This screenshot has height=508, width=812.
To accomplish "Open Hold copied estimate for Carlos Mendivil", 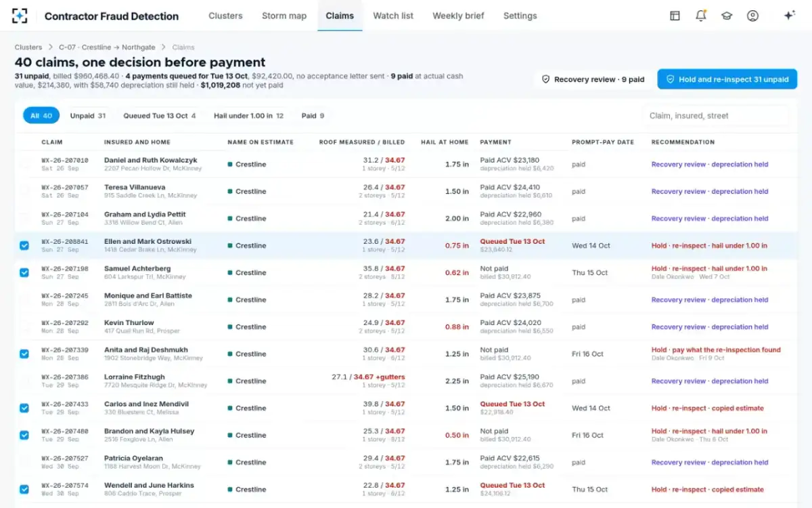I will point(708,408).
